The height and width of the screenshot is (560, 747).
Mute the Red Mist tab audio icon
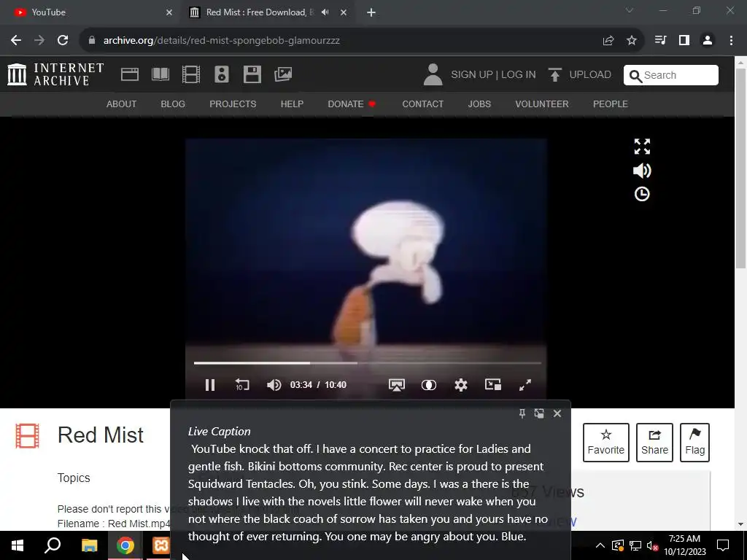(x=325, y=12)
